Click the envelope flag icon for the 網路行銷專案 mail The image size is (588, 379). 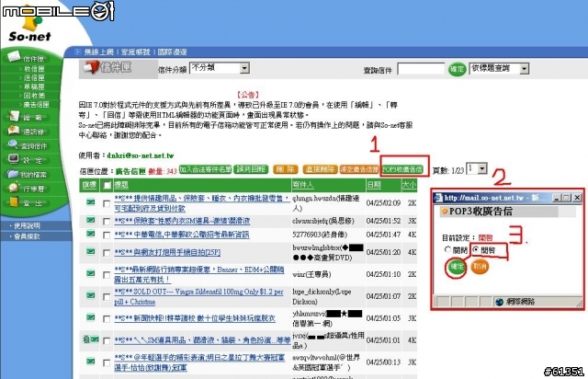pyautogui.click(x=90, y=273)
